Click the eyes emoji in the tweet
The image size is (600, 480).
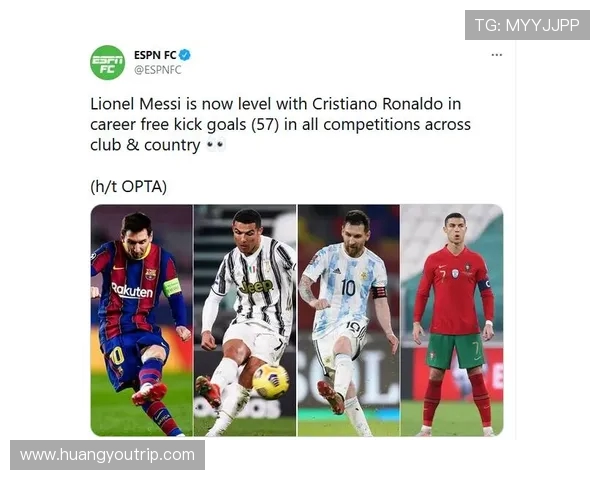click(x=216, y=145)
